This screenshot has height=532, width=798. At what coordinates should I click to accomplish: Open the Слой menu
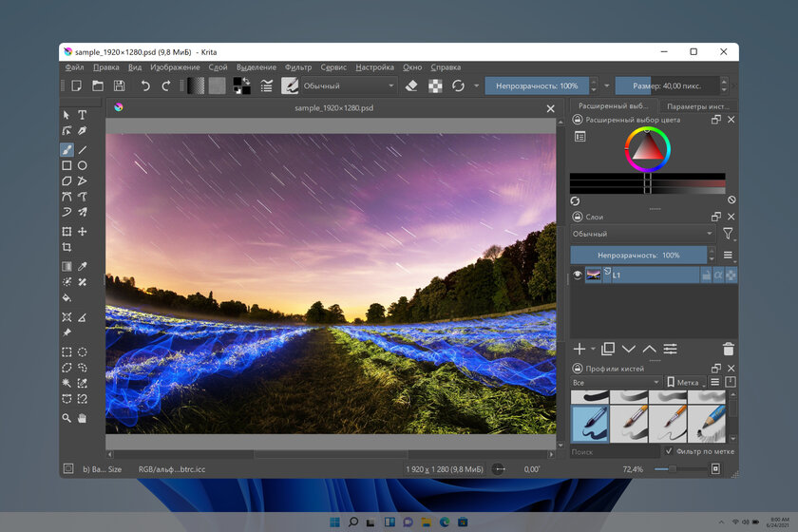(218, 67)
